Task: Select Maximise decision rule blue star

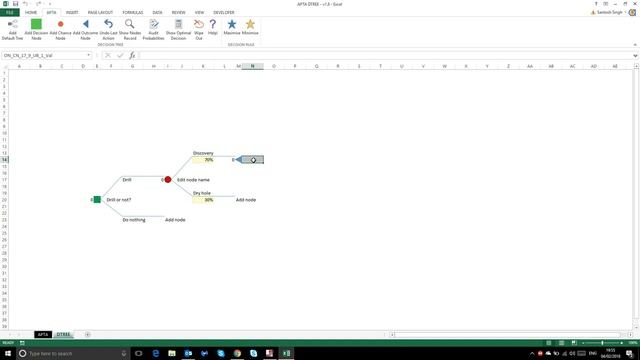Action: [232, 24]
